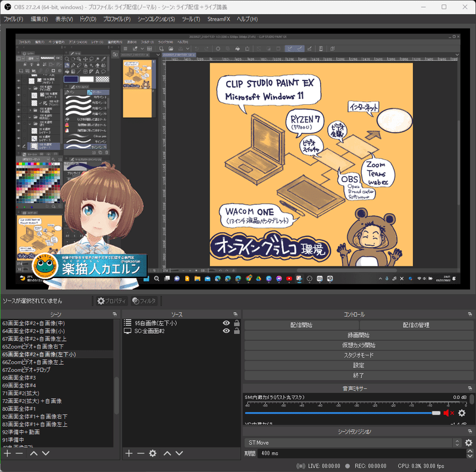The width and height of the screenshot is (476, 472).
Task: Click the Mail icon in the previewed taskbar
Action: [208, 279]
